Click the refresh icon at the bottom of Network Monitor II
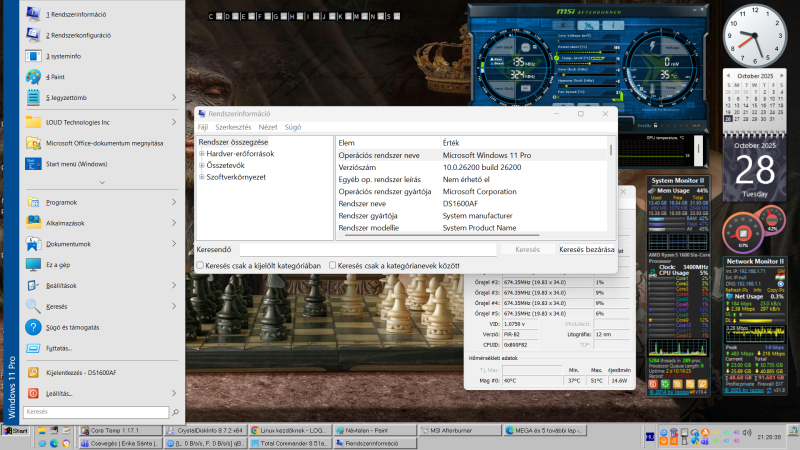 (x=769, y=390)
